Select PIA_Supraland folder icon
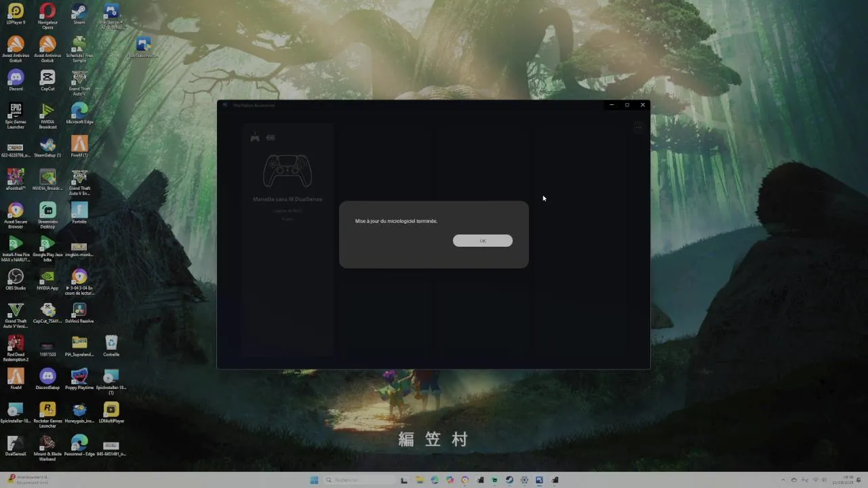 coord(79,346)
